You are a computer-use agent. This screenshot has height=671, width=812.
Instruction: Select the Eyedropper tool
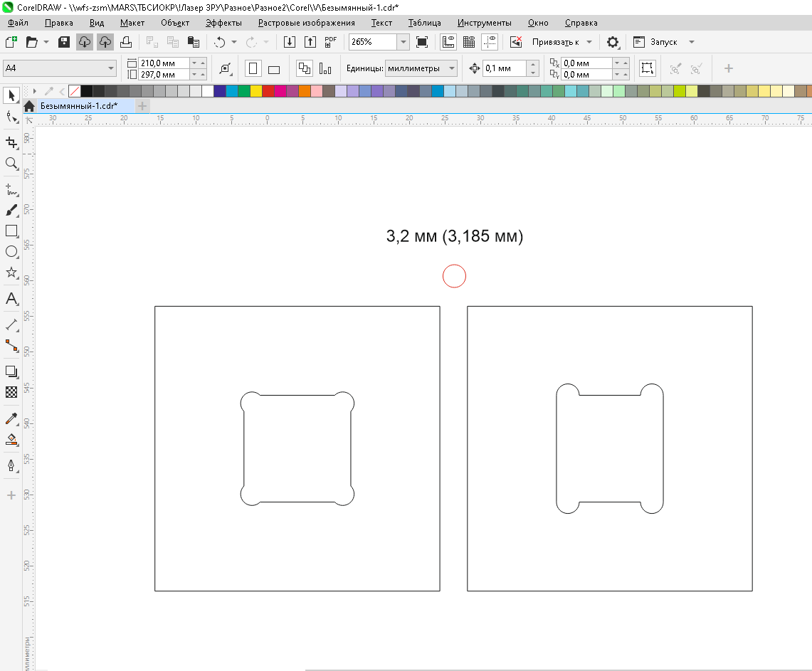(11, 418)
